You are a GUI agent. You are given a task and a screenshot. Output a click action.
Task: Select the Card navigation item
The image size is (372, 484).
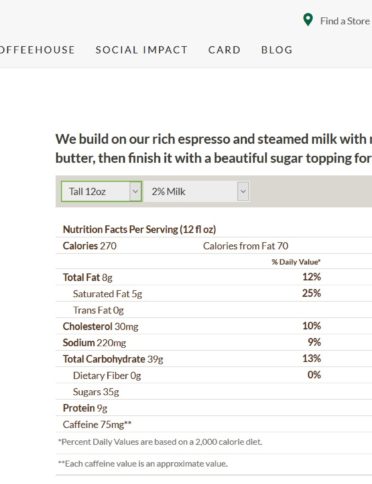coord(224,50)
